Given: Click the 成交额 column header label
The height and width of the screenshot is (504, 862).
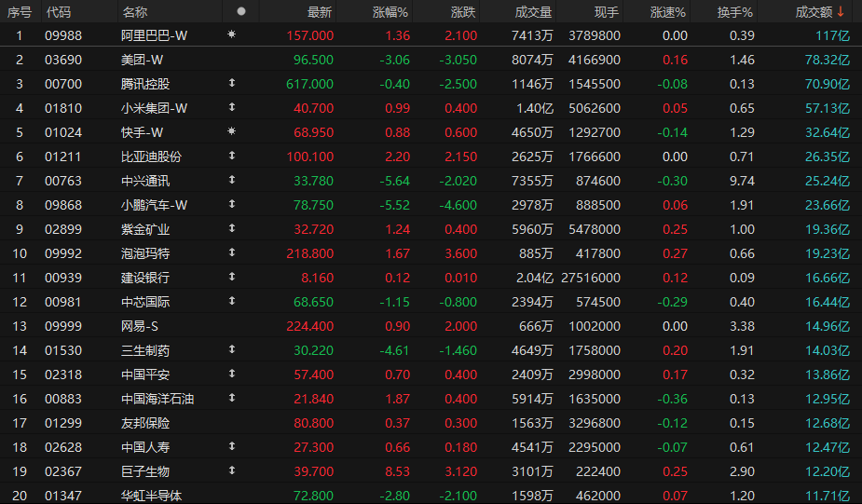Looking at the screenshot, I should (x=814, y=12).
